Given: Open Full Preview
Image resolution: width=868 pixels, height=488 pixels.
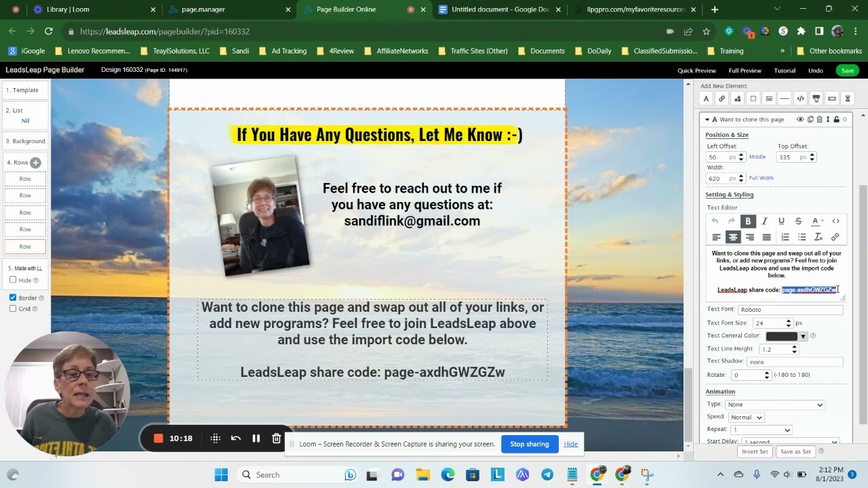Looking at the screenshot, I should pyautogui.click(x=745, y=70).
